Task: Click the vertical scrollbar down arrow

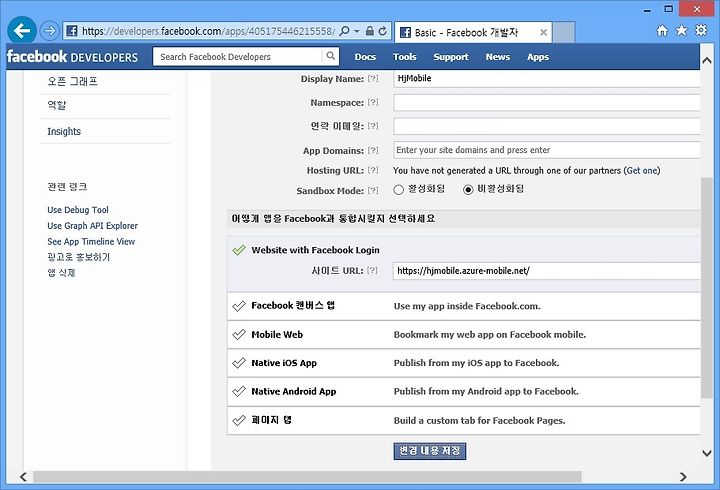Action: click(707, 453)
